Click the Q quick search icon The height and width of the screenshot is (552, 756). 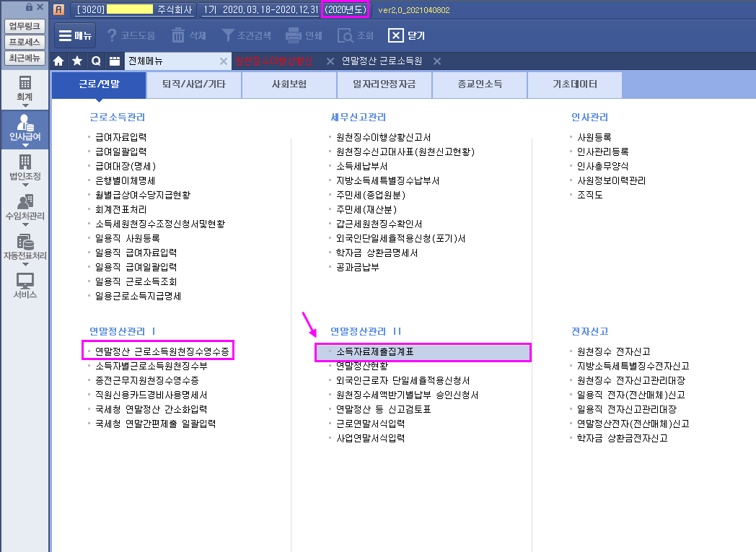(x=96, y=61)
